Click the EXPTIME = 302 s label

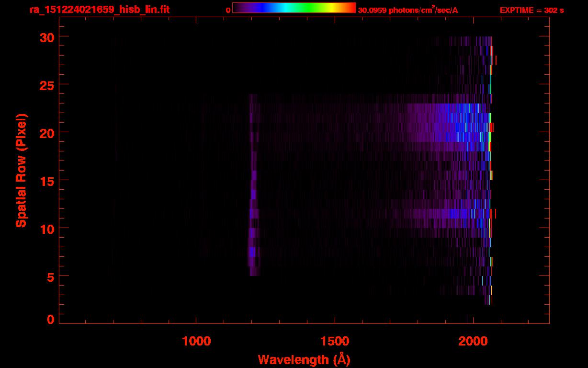coord(531,10)
